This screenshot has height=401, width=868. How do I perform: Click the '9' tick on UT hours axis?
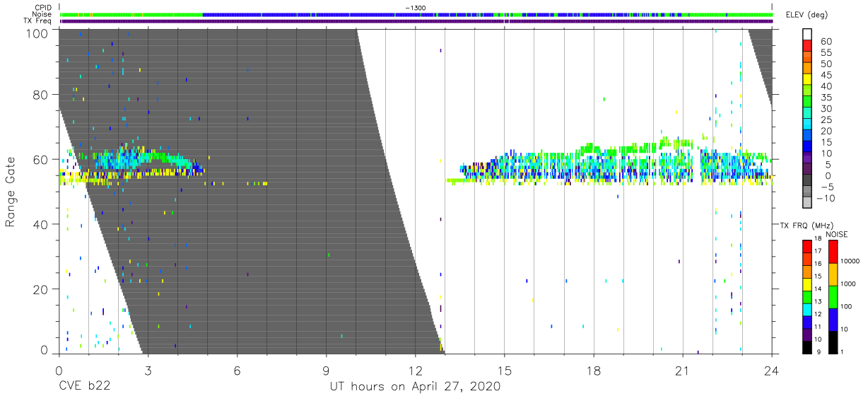[326, 371]
